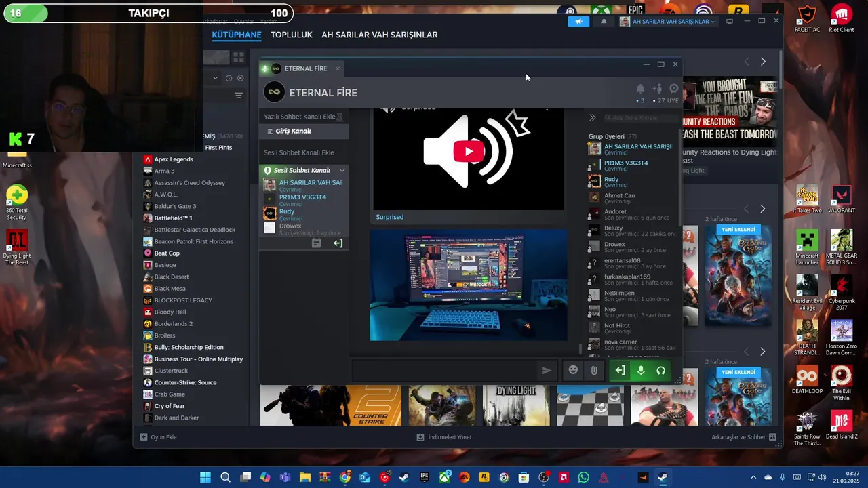868x488 pixels.
Task: Open the group settings gear in chat header
Action: (673, 89)
